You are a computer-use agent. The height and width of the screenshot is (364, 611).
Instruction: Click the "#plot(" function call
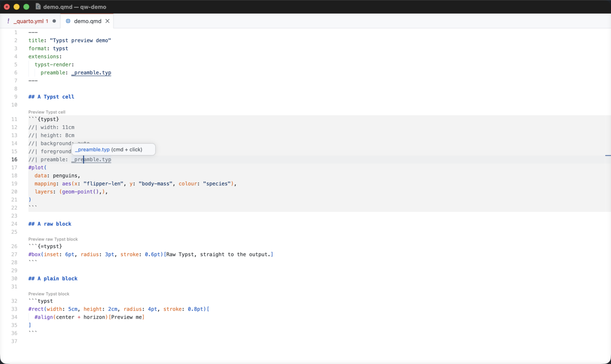coord(38,167)
